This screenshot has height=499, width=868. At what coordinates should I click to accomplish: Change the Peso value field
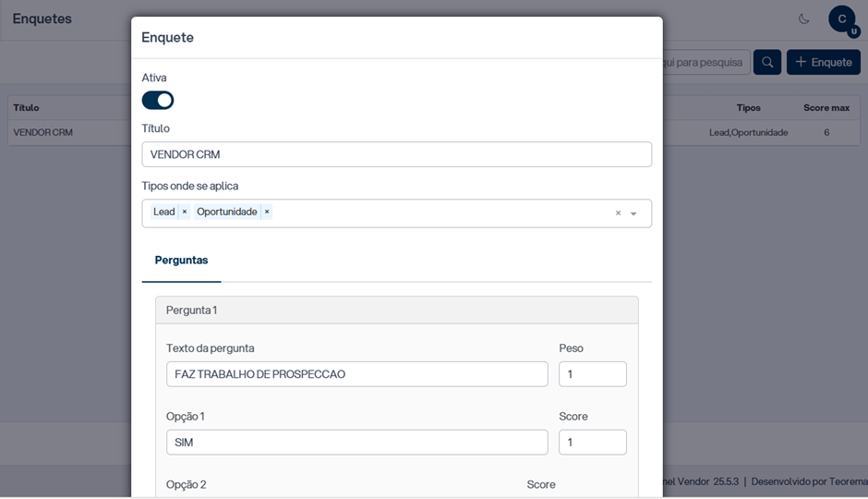click(x=592, y=374)
